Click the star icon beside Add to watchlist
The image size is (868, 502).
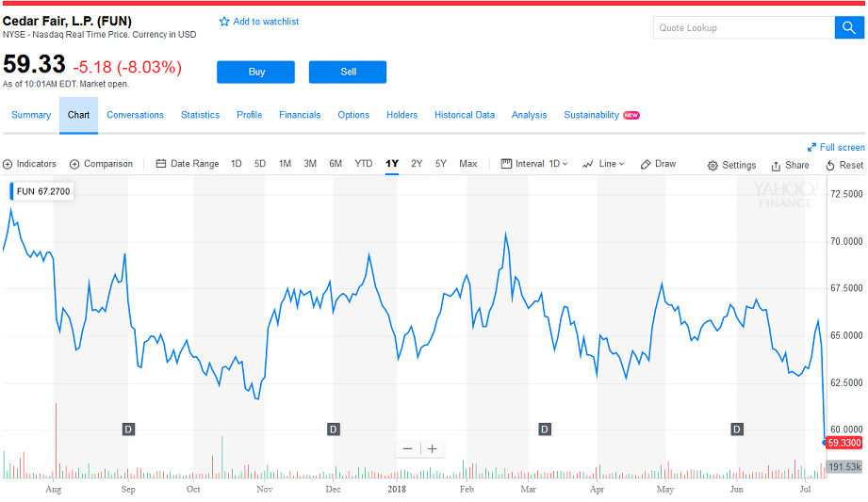[x=224, y=22]
